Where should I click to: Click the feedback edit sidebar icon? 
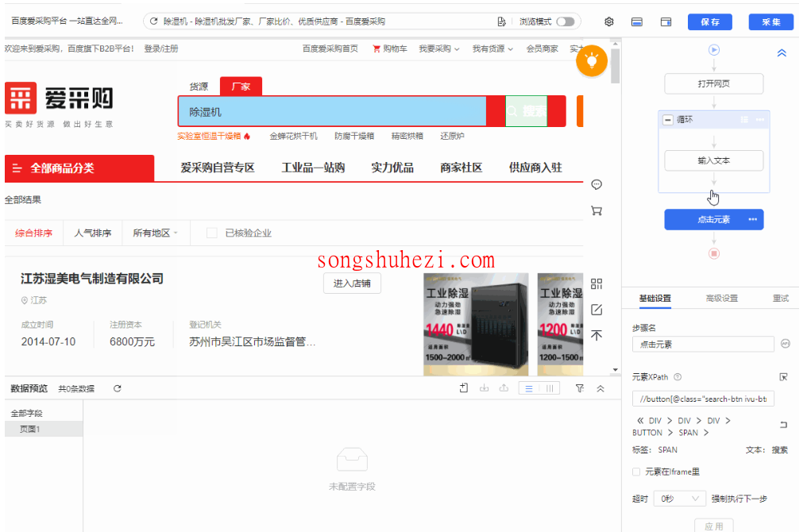point(597,310)
